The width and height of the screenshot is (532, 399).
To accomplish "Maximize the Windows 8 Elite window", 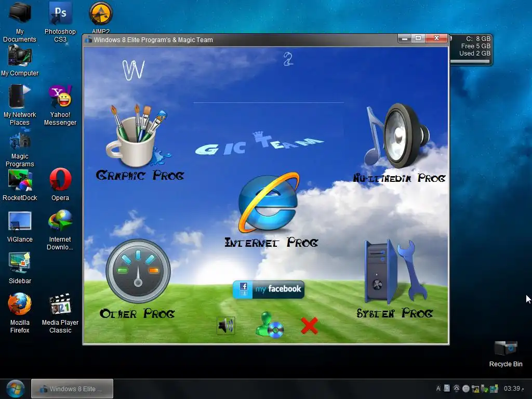I will 418,38.
